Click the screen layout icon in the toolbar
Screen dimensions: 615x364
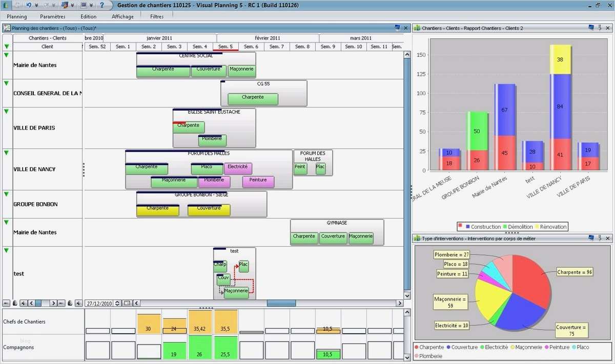(x=84, y=5)
